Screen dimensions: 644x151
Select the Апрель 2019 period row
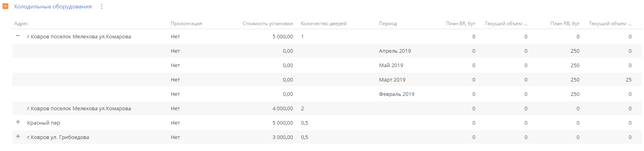(327, 51)
